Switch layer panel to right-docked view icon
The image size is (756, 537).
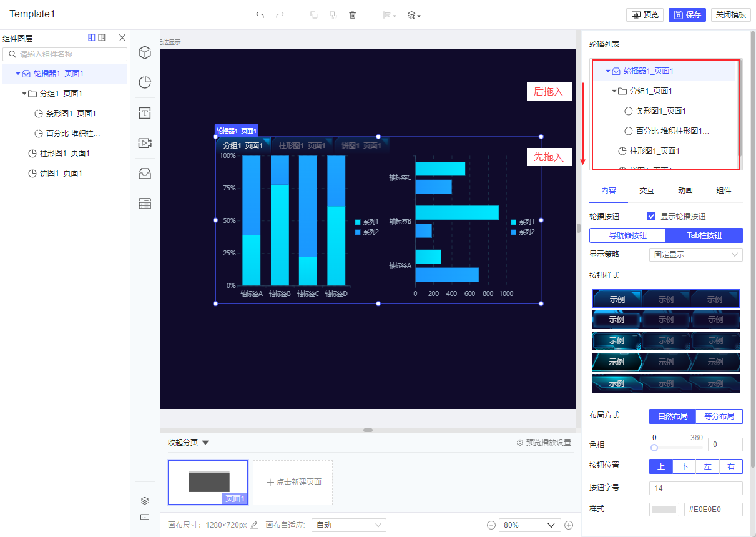(x=102, y=37)
